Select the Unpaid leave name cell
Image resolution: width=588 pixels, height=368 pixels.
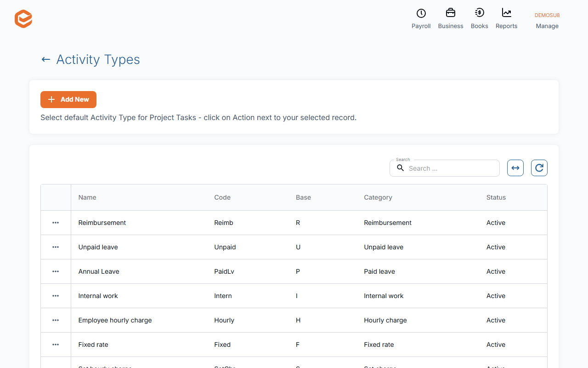coord(98,247)
